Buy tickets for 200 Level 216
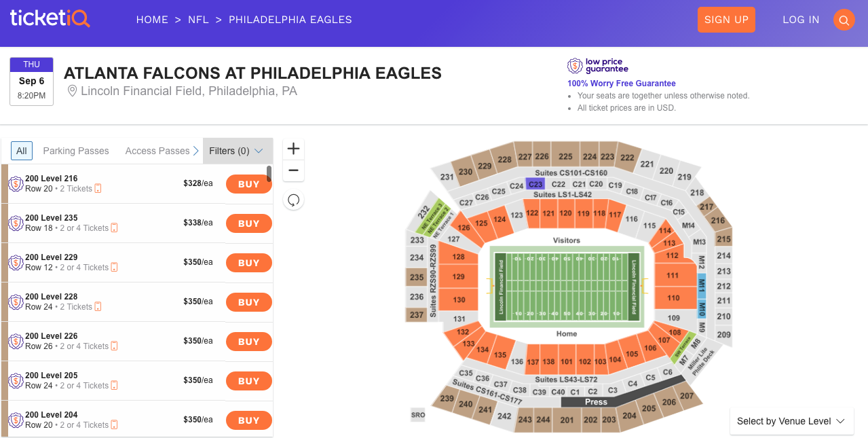Screen dimensions: 868x438 tap(248, 183)
